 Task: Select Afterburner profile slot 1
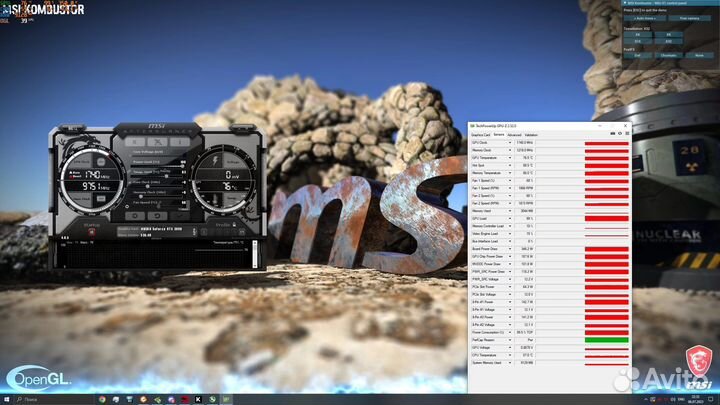[203, 232]
